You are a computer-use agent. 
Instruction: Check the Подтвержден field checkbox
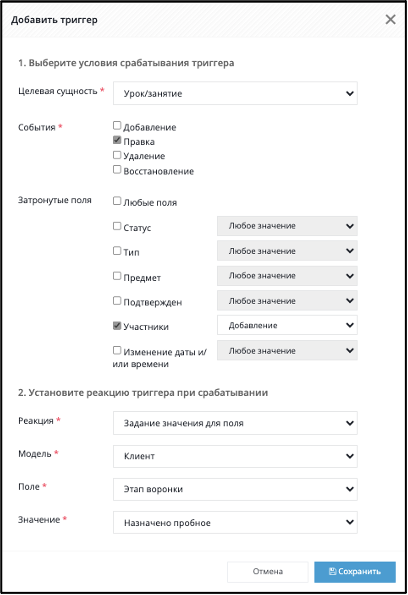[x=117, y=301]
